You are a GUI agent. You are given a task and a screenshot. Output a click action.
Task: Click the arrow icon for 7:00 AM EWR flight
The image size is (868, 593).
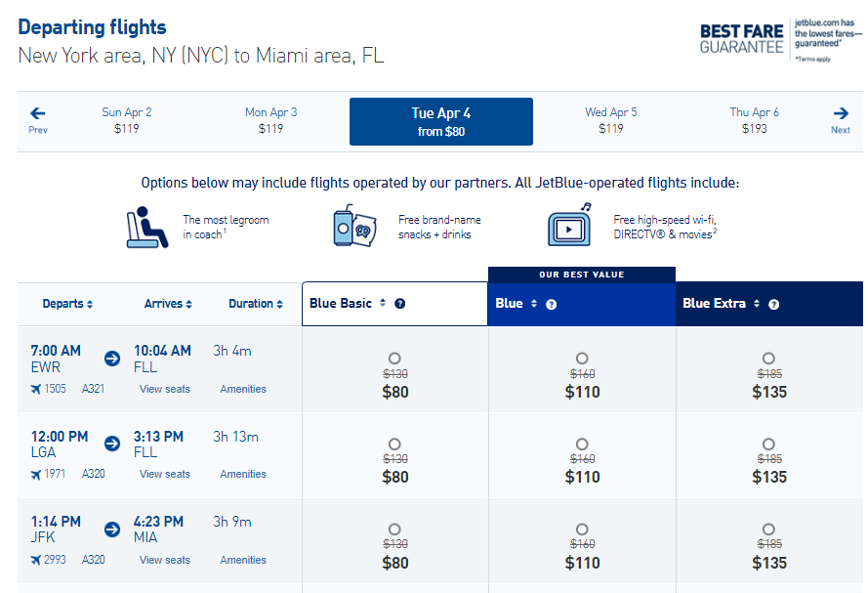(112, 359)
